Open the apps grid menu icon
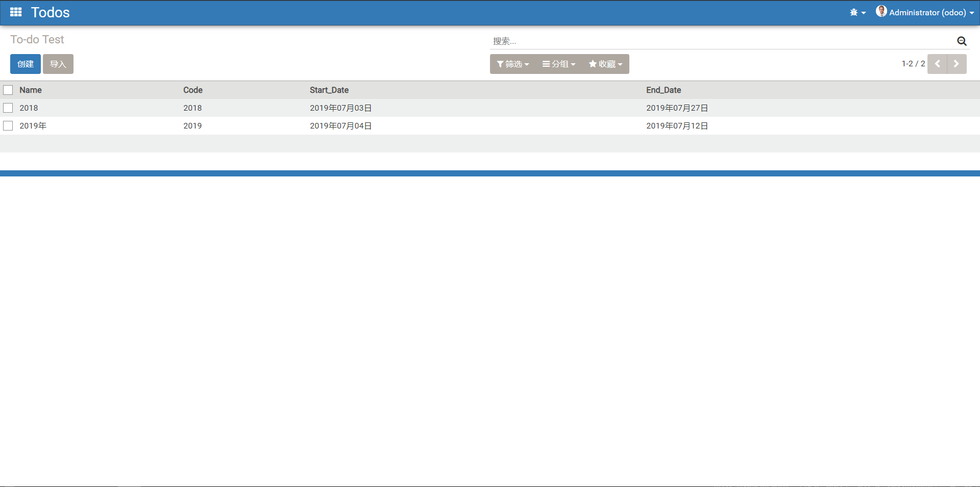 16,12
